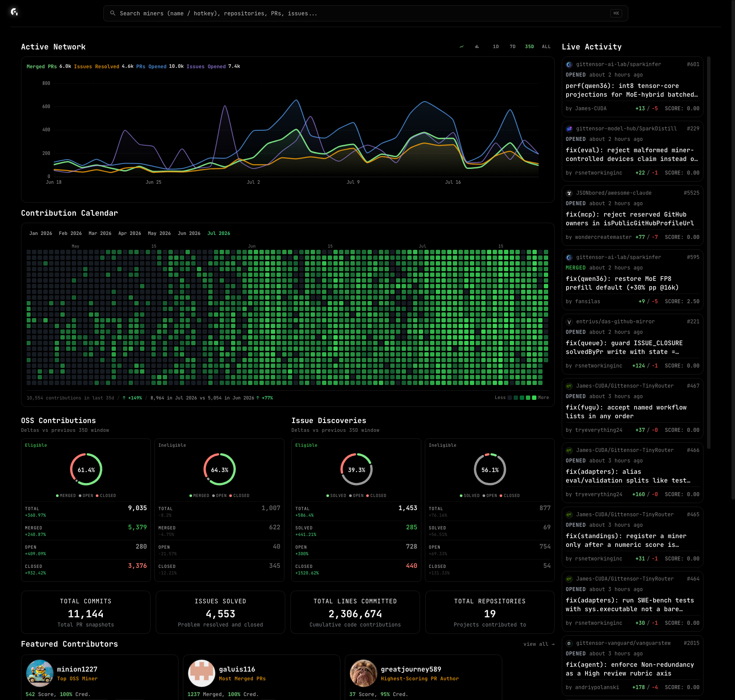Click the Total Commits 11,144 card
Screen dimensions: 735x700
(86, 612)
